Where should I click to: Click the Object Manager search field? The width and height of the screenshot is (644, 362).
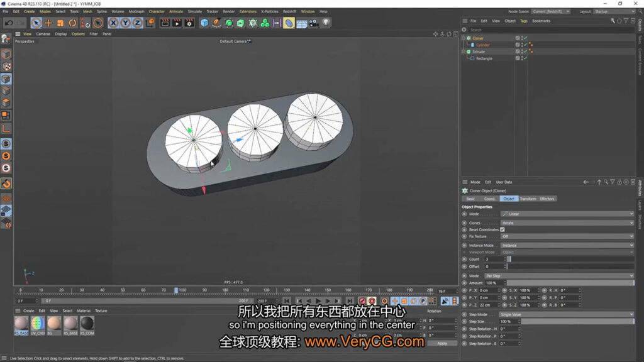(551, 30)
